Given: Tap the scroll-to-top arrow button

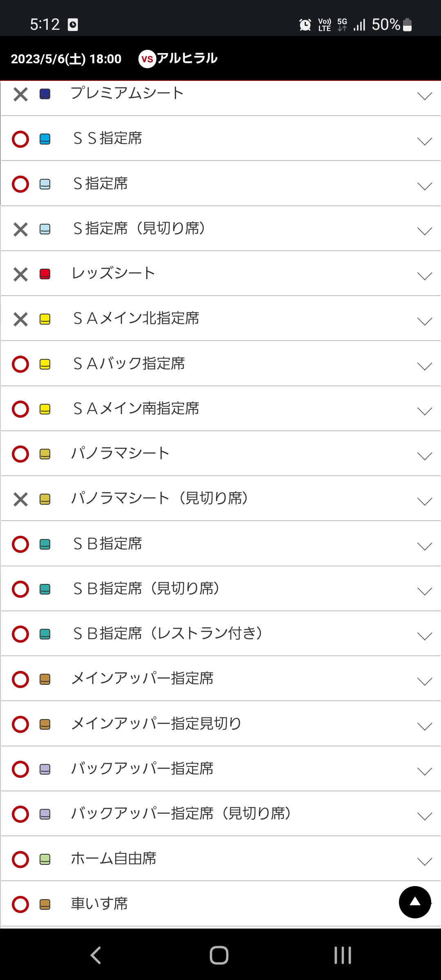Looking at the screenshot, I should pos(415,902).
